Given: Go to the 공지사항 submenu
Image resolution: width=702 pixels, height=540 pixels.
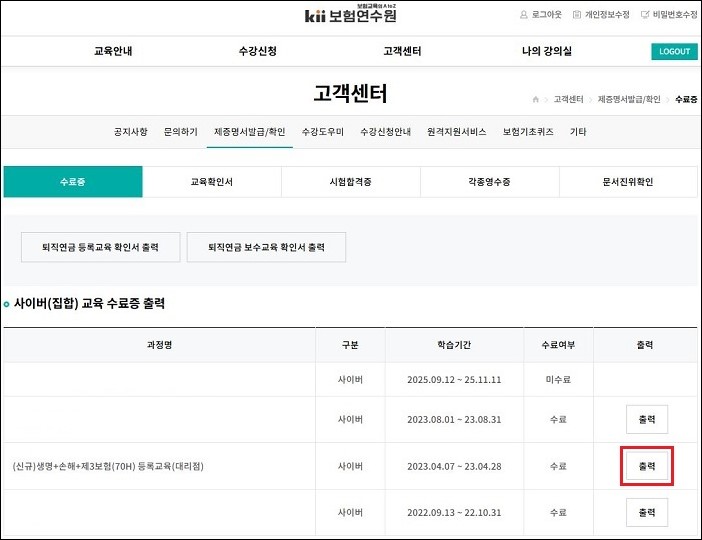Looking at the screenshot, I should (130, 132).
